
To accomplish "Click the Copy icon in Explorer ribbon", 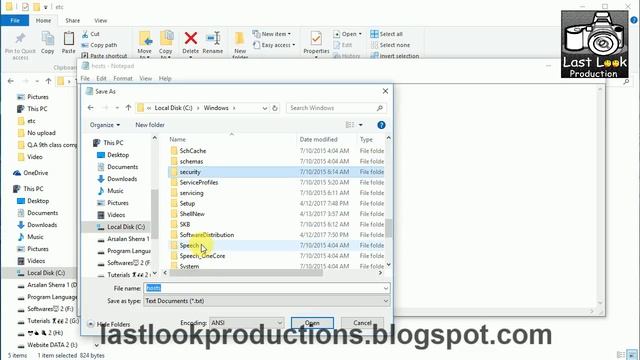I will [48, 38].
